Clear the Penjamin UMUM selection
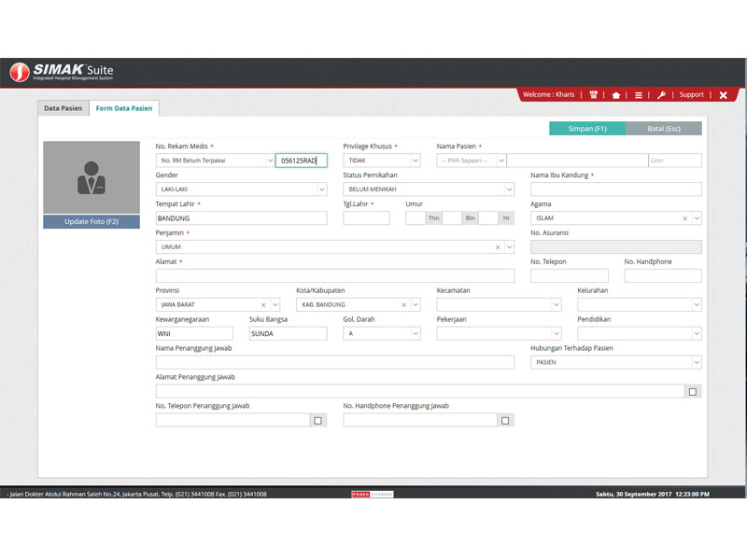747x560 pixels. [498, 247]
